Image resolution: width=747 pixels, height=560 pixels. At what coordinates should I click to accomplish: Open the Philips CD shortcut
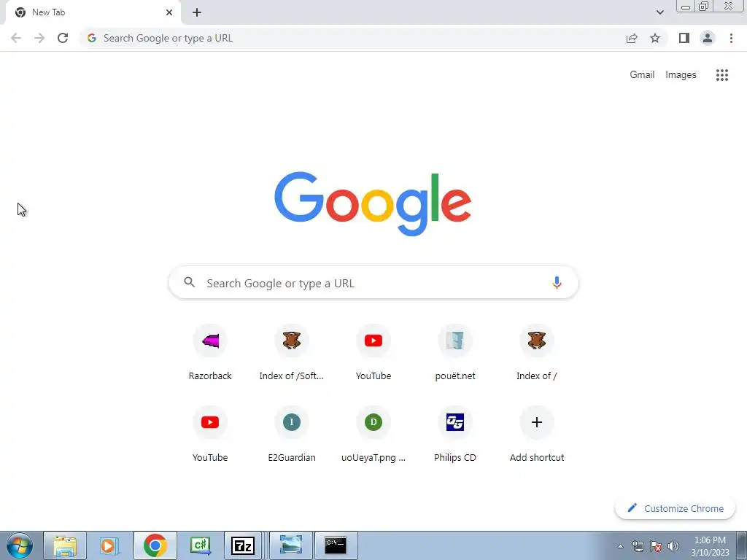(x=455, y=435)
